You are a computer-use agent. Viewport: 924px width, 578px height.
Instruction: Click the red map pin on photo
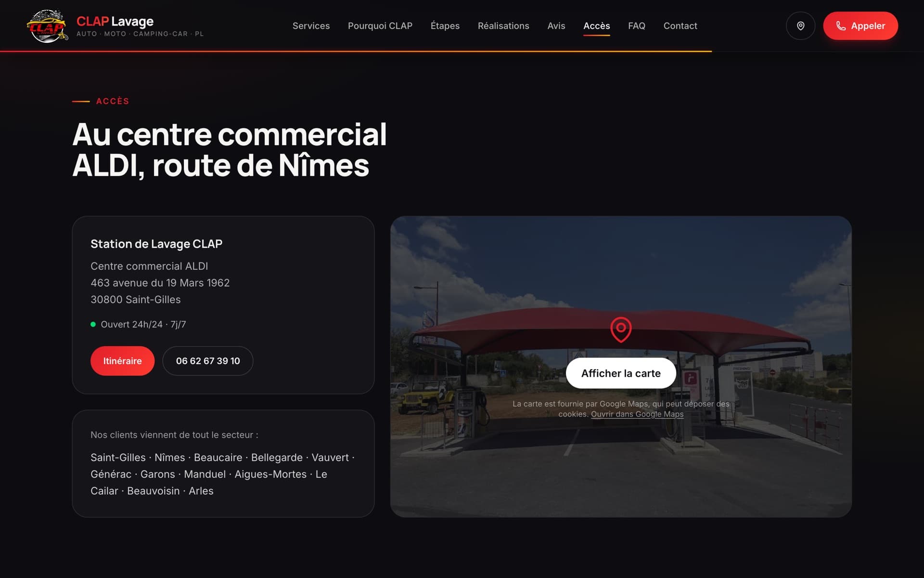click(x=621, y=329)
